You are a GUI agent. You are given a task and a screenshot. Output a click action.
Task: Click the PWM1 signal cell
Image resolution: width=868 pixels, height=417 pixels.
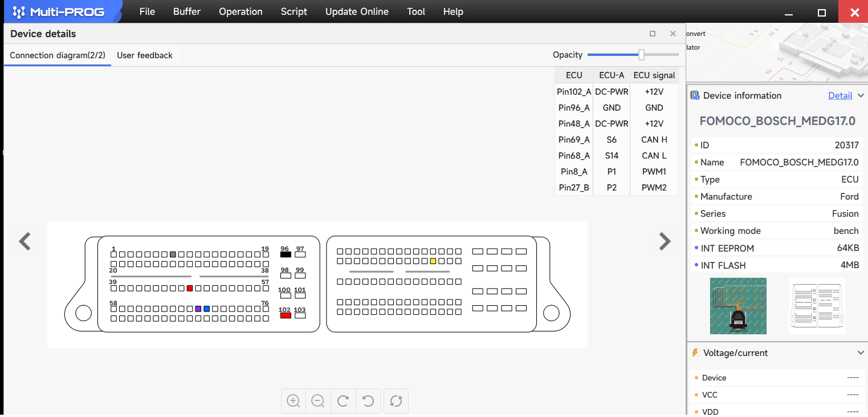pyautogui.click(x=654, y=171)
